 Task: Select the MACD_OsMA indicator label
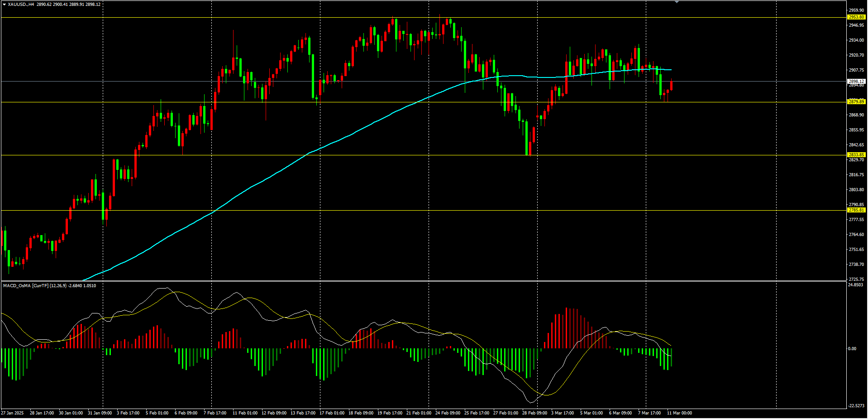pyautogui.click(x=17, y=286)
